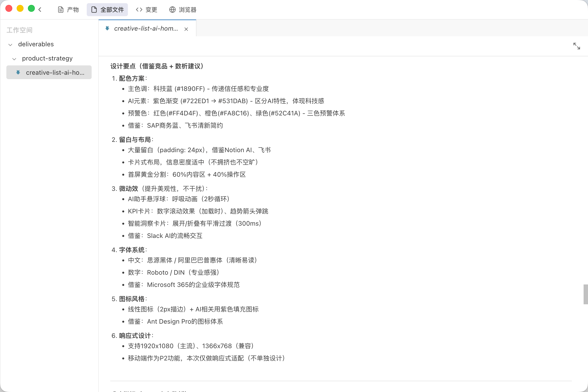Screen dimensions: 588x392
Task: Click the yellow minimize window button
Action: pos(20,9)
